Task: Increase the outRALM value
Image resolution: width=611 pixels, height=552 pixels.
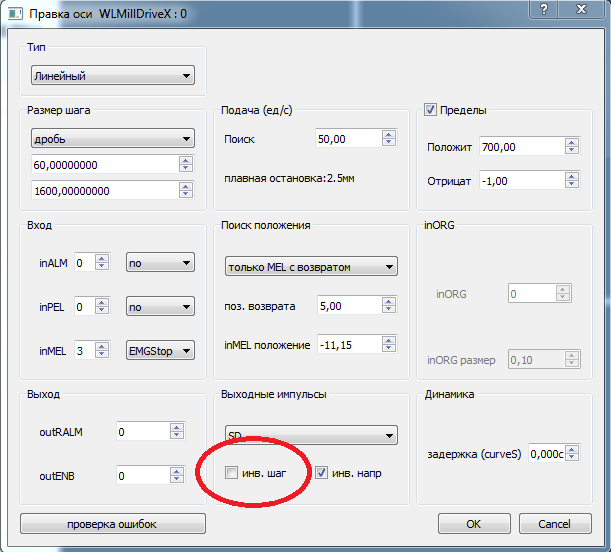Action: click(177, 427)
